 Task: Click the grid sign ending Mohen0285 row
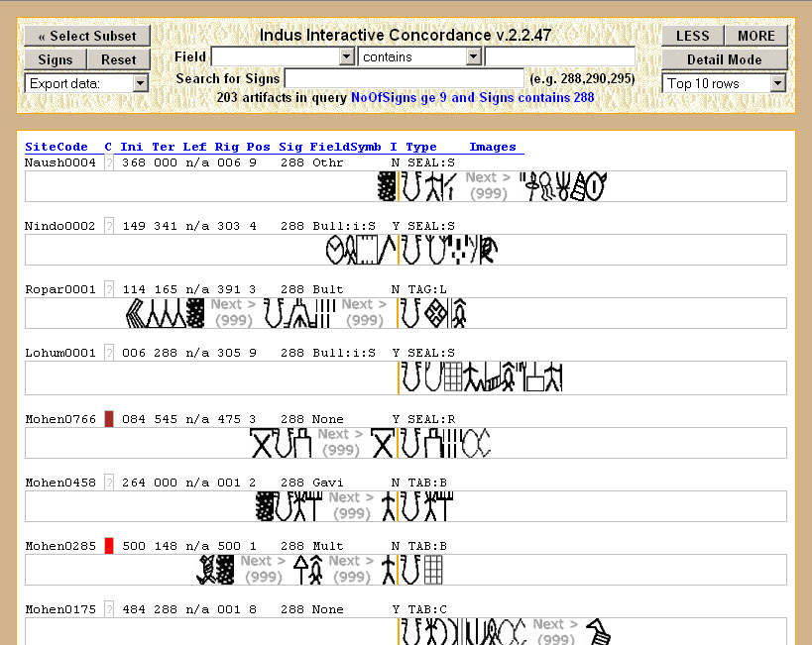point(433,570)
